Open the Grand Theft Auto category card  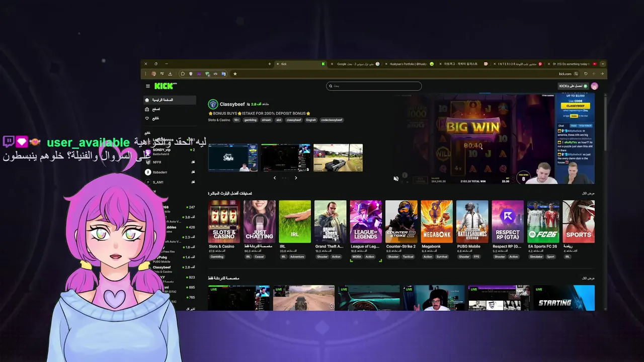[331, 222]
